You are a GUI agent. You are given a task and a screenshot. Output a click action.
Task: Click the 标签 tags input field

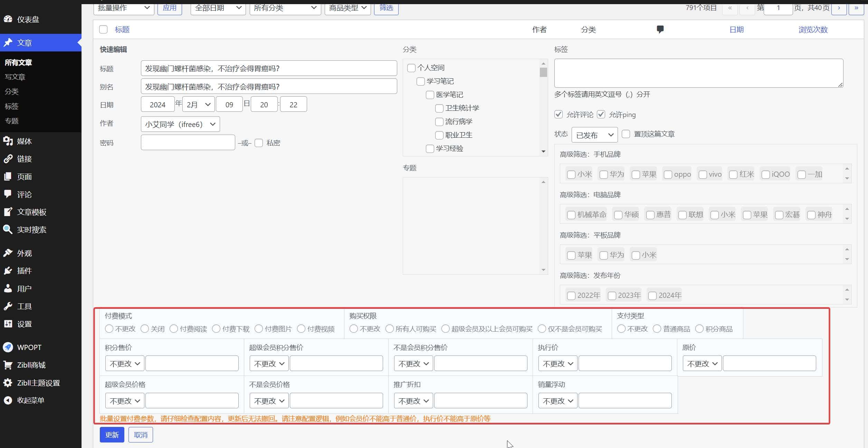pos(698,72)
